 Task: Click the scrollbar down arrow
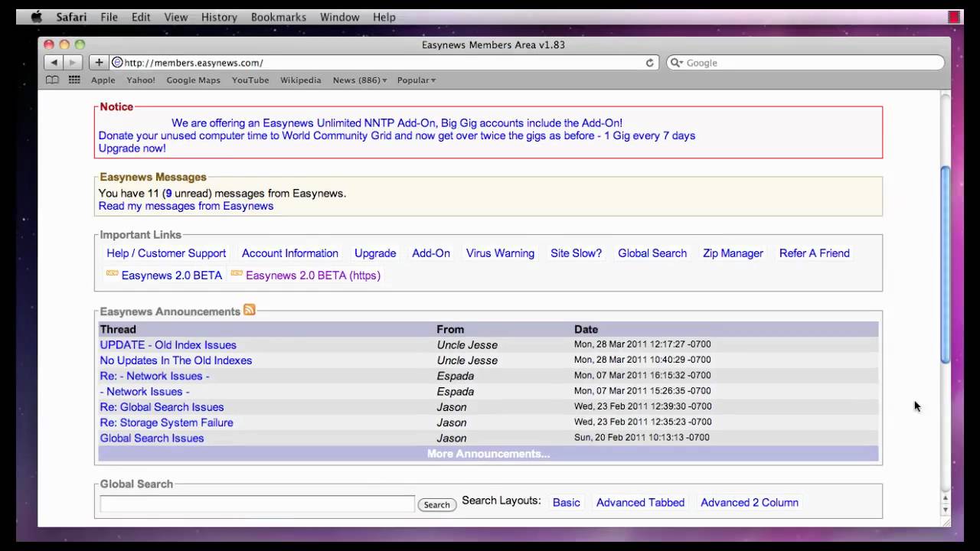945,510
